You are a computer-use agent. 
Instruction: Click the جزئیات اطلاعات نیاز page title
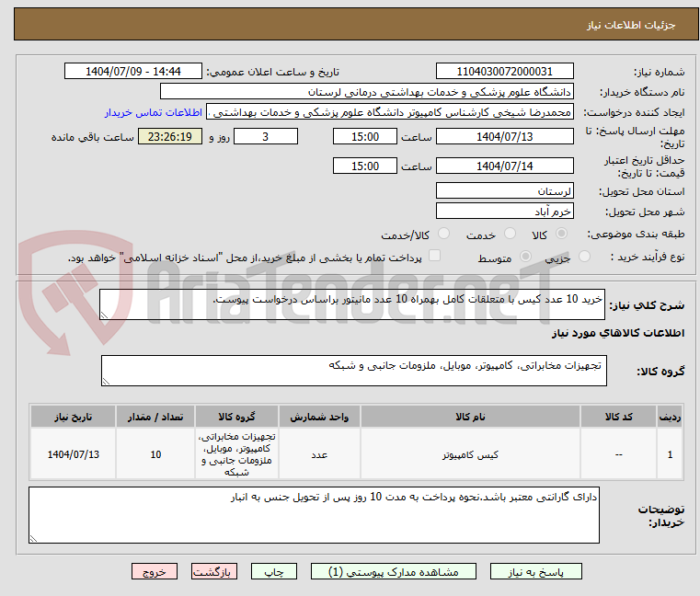point(631,25)
